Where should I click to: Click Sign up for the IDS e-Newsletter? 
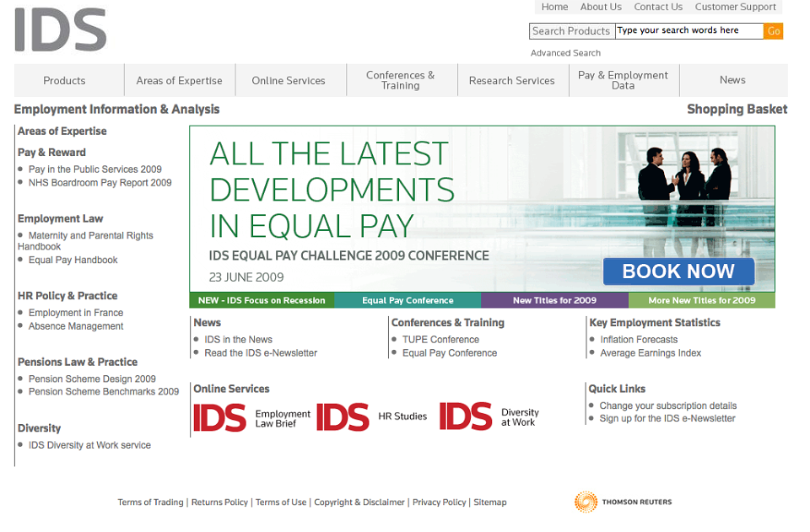coord(667,418)
